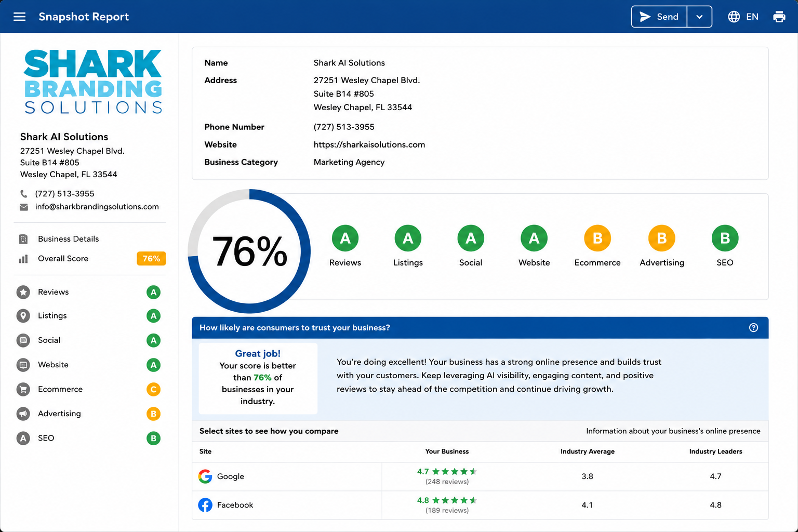Screen dimensions: 798x532
Task: Click the sidebar Listings grade A badge
Action: click(x=153, y=316)
